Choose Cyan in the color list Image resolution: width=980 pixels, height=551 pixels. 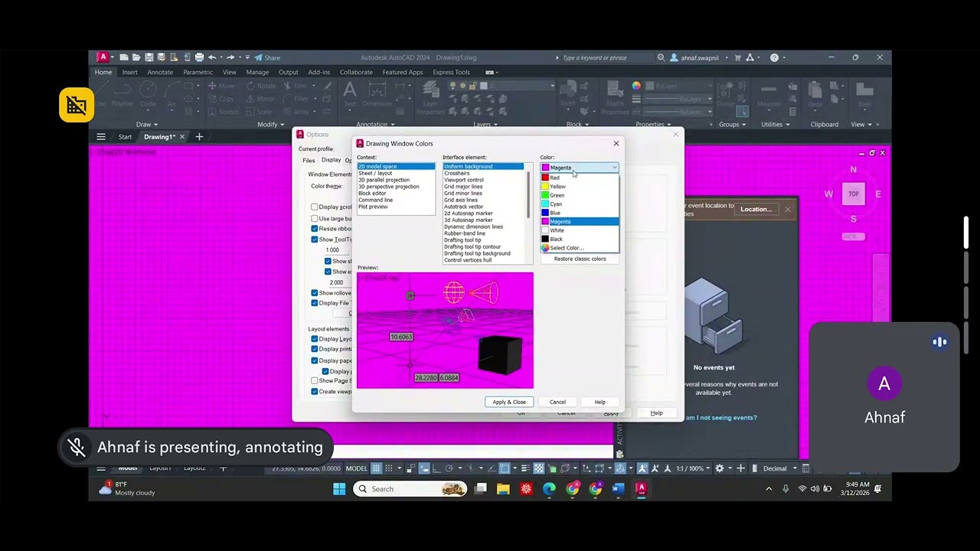click(580, 204)
